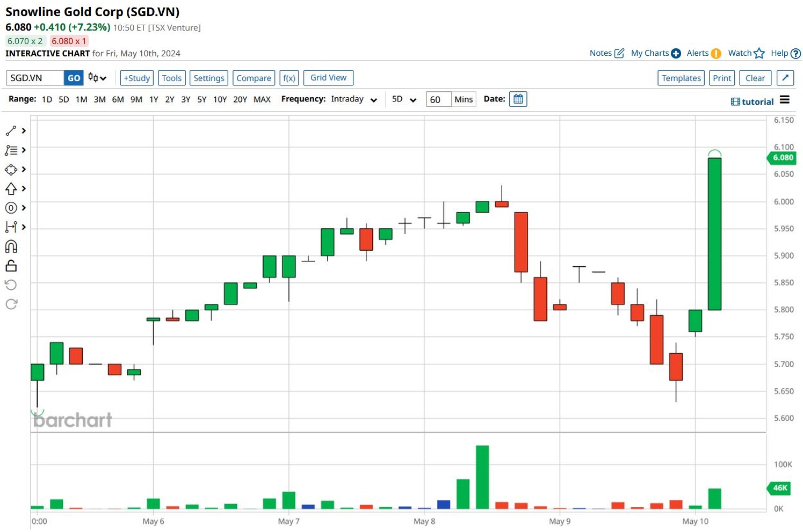Expand the arrow marker options chevron

click(24, 189)
